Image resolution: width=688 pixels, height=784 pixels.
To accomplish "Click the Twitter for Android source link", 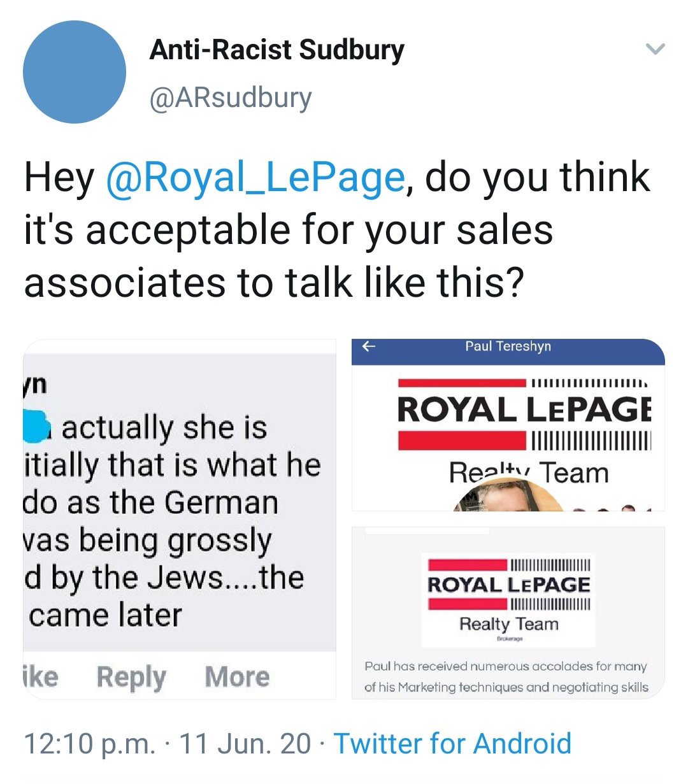I will (x=452, y=743).
